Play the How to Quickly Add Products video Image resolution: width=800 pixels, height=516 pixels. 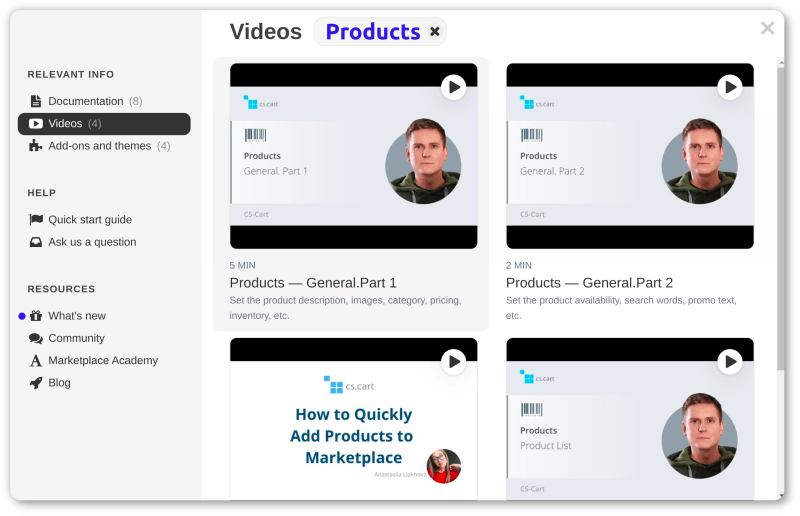click(454, 361)
